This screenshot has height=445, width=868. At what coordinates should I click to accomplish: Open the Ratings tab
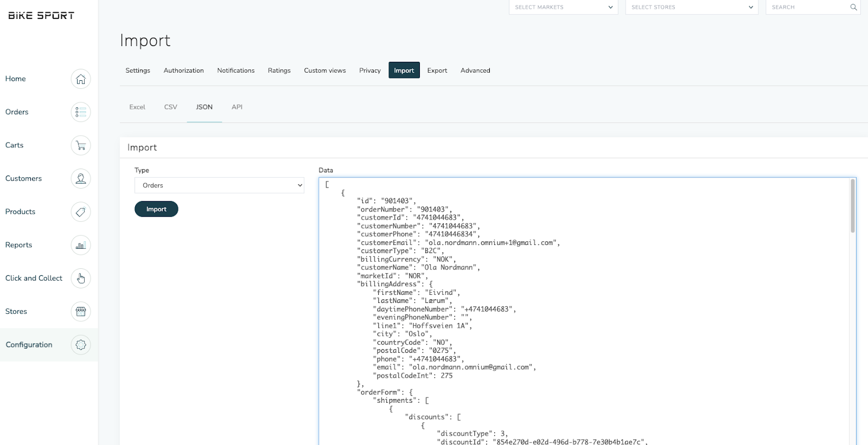point(279,70)
